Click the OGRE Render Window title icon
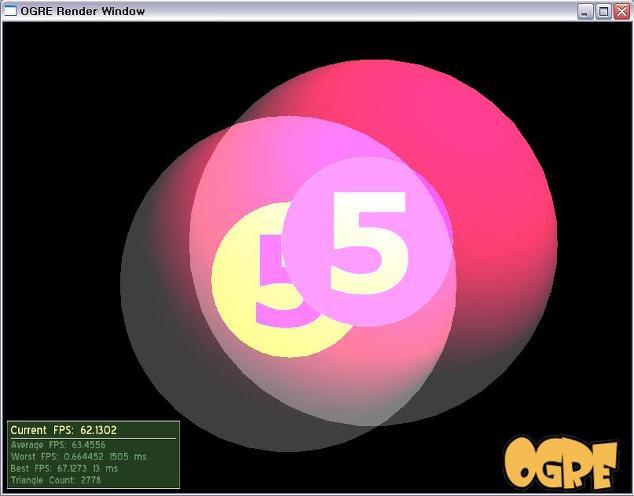Screen dimensions: 634x496 coord(10,11)
